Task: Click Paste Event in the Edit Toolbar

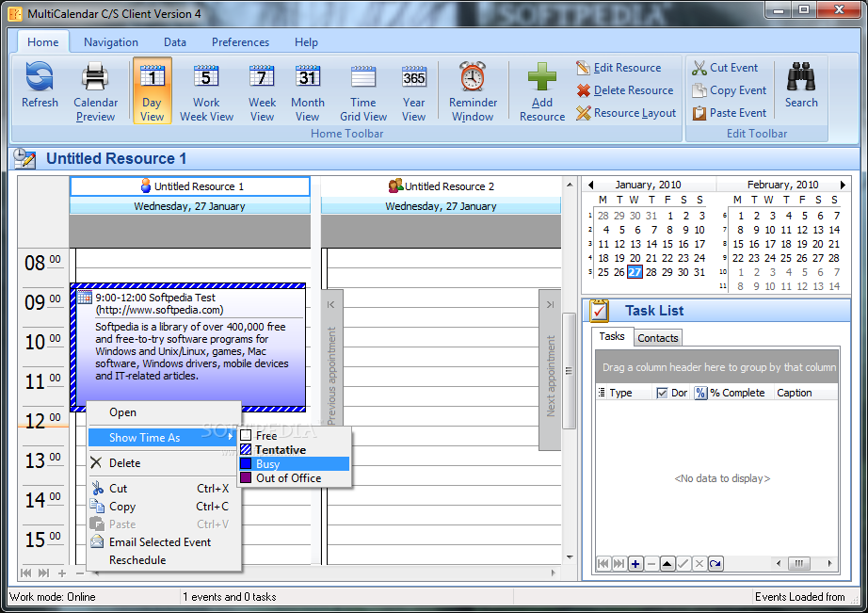Action: [730, 113]
